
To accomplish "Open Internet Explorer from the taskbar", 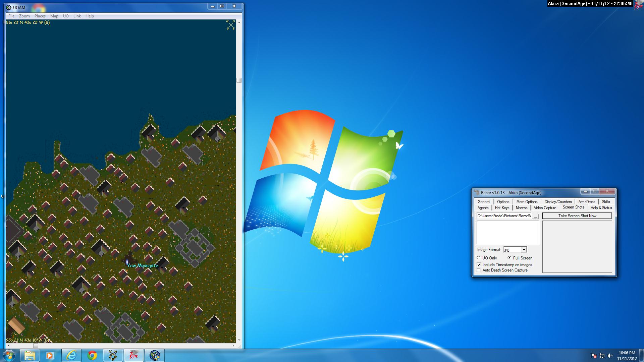I will tap(71, 355).
